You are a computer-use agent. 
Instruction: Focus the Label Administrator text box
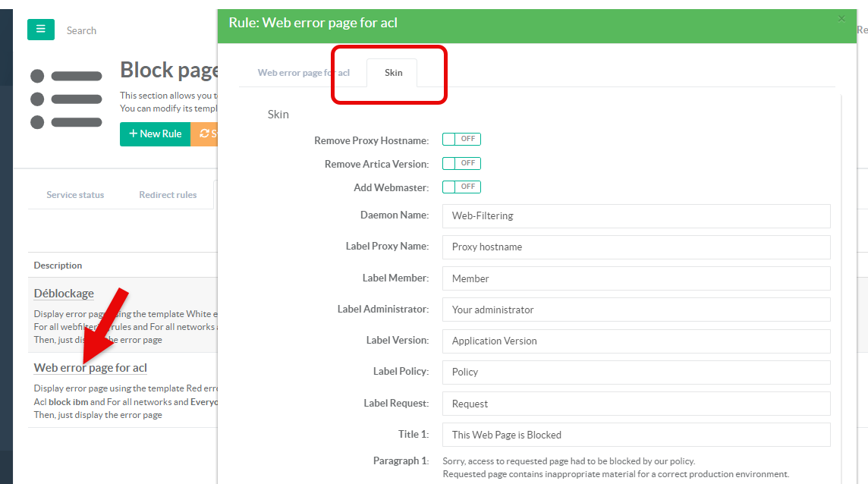click(x=636, y=310)
